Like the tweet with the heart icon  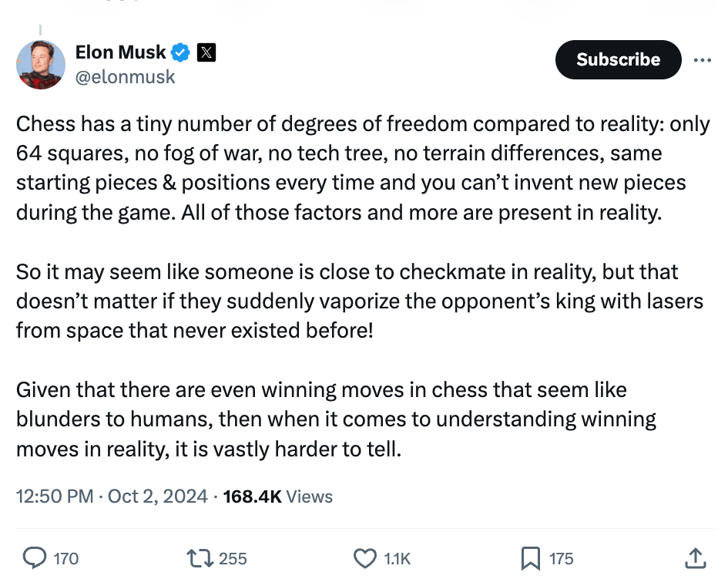click(x=364, y=557)
